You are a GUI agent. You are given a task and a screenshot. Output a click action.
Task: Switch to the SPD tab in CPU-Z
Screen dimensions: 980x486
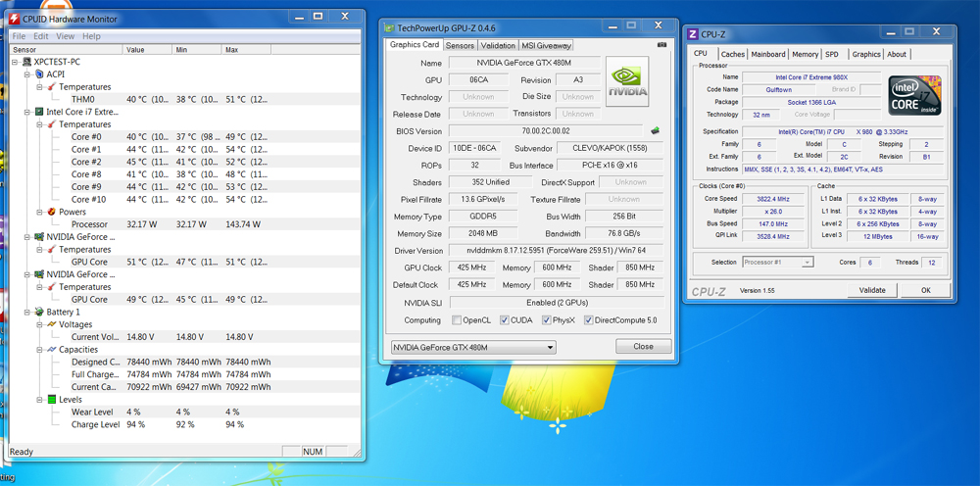pyautogui.click(x=832, y=54)
